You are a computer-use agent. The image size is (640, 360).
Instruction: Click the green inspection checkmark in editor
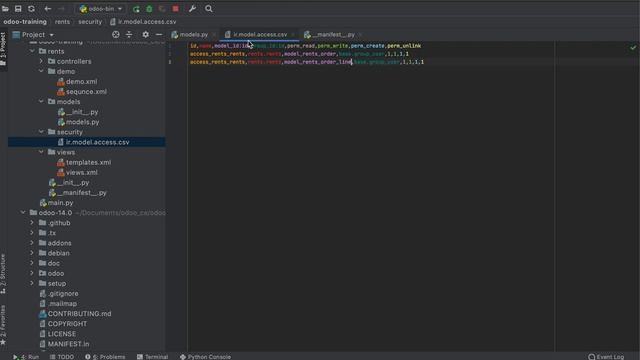633,47
